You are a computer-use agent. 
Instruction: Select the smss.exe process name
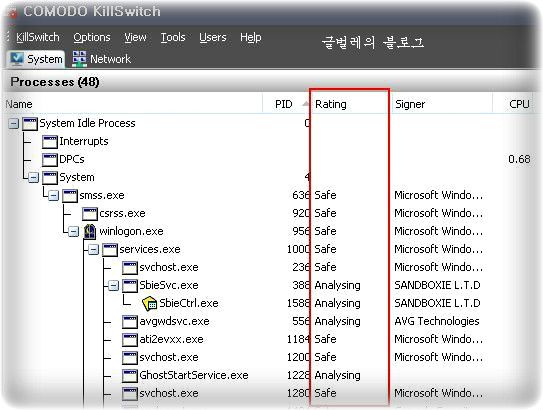tap(102, 195)
